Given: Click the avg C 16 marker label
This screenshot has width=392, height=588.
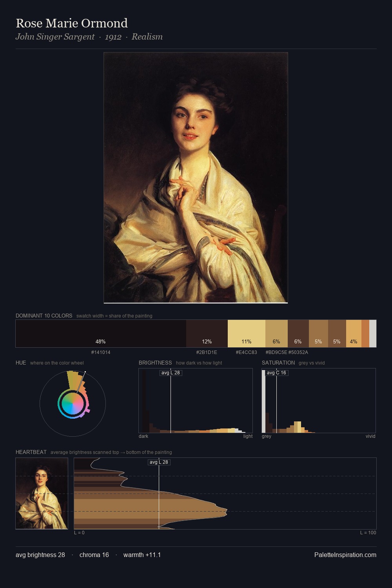Looking at the screenshot, I should coord(277,373).
